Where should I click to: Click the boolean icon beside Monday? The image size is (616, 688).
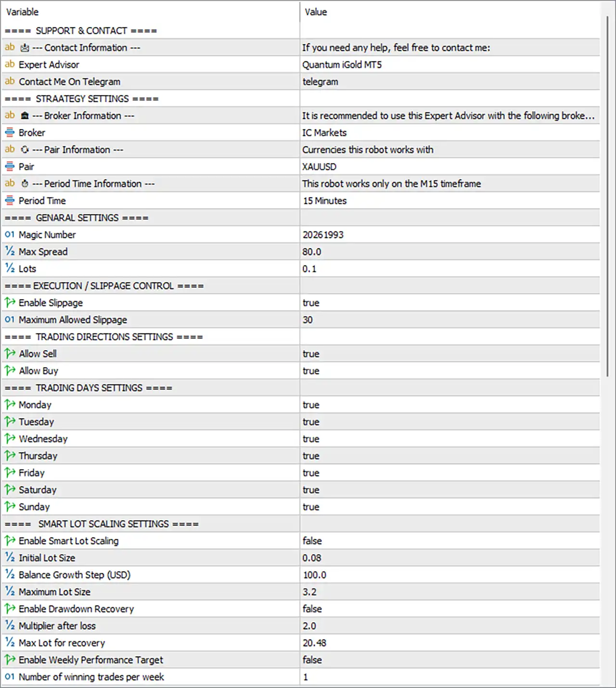click(x=10, y=405)
